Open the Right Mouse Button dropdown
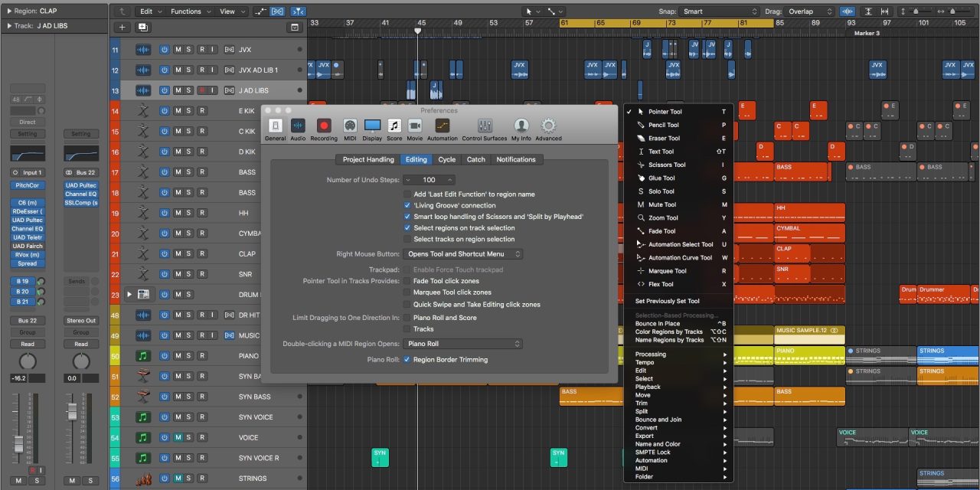Image resolution: width=980 pixels, height=490 pixels. pos(464,254)
